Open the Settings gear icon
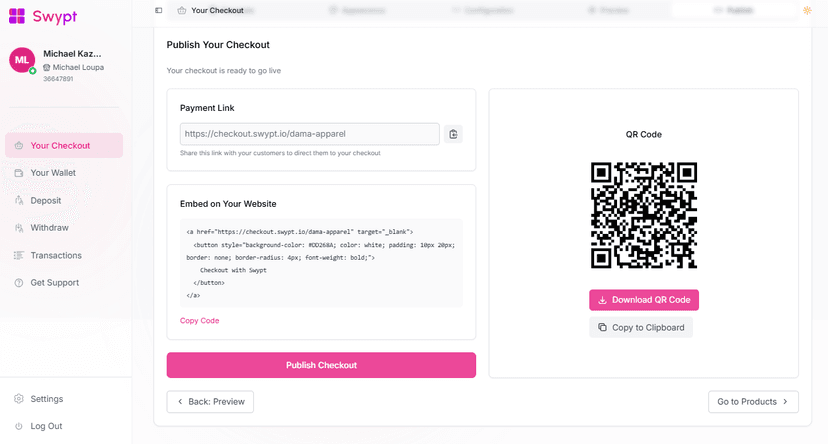 19,399
